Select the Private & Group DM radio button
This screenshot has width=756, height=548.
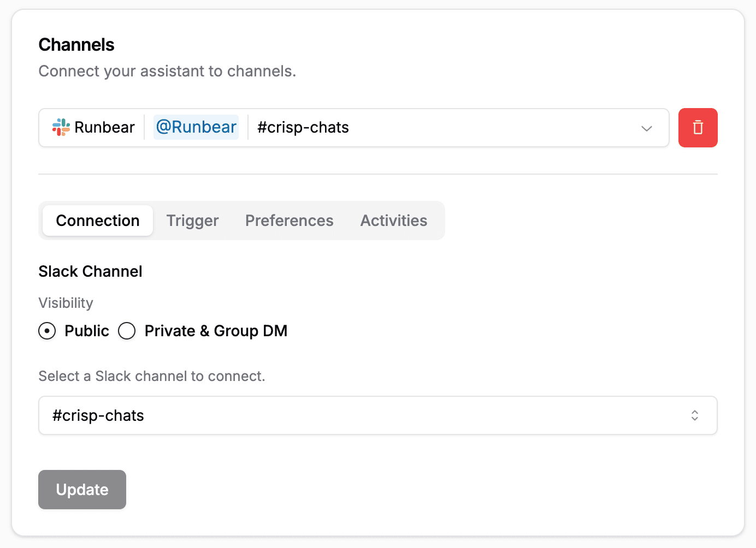[127, 331]
